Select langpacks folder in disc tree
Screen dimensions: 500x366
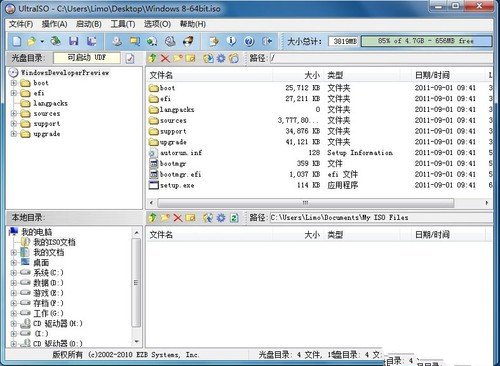point(50,103)
